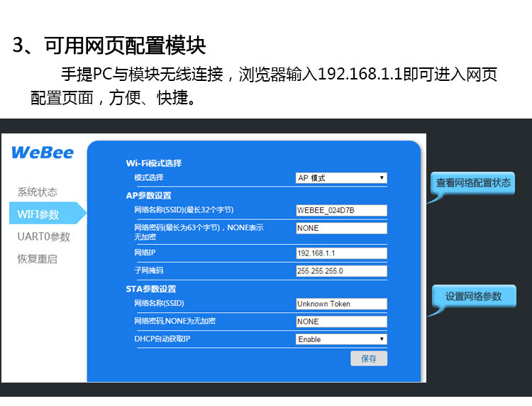Click the STA 网络密码 field showing NONE
532x406 pixels.
pyautogui.click(x=341, y=322)
